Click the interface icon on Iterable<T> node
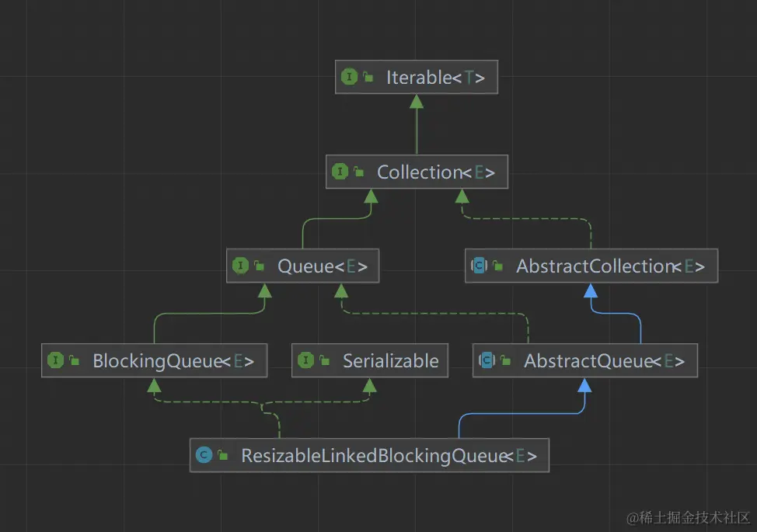757x532 pixels. coord(349,77)
